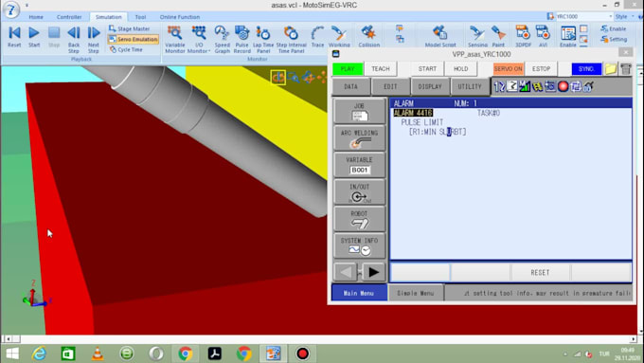
Task: Click the pendant next page arrow
Action: pos(373,272)
